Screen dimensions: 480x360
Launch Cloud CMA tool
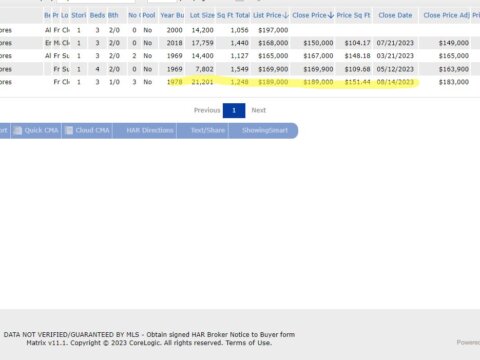coord(87,130)
